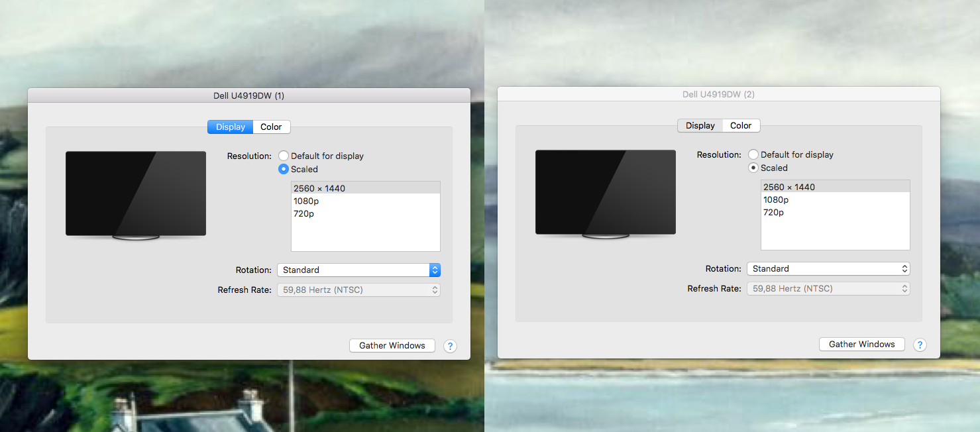Click monitor preview image in window (2)

606,193
